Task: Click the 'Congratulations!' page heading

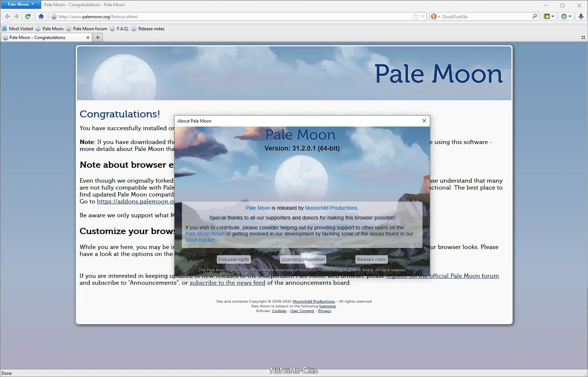Action: [x=120, y=114]
